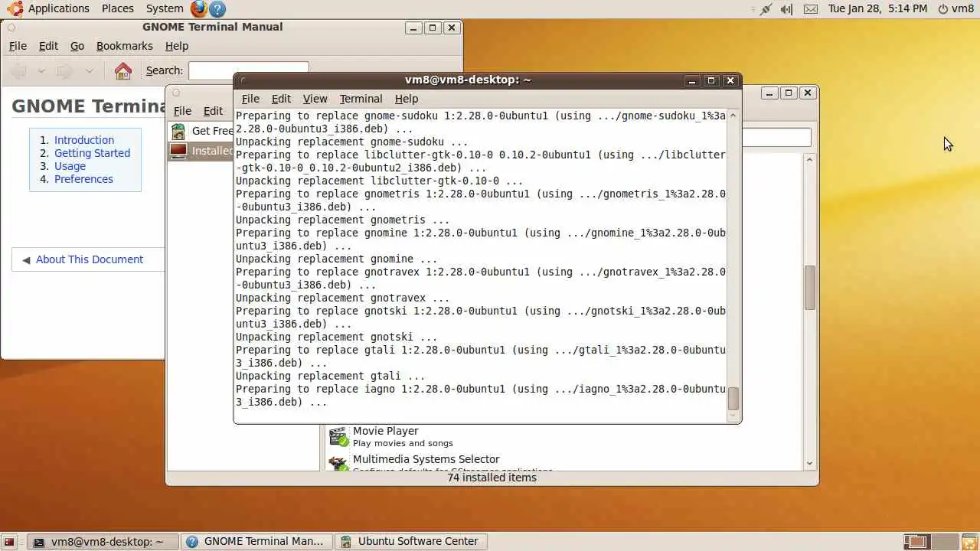Select the Multimedia Systems Selector app icon

click(338, 463)
